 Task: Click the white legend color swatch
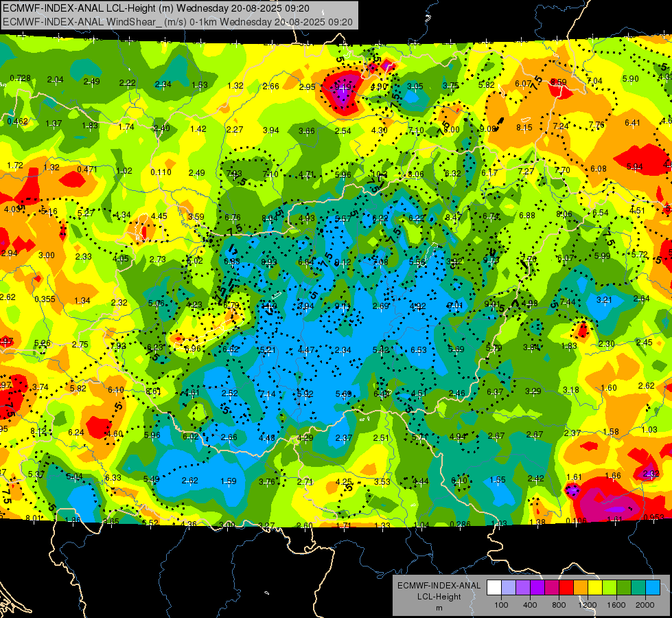tap(494, 588)
